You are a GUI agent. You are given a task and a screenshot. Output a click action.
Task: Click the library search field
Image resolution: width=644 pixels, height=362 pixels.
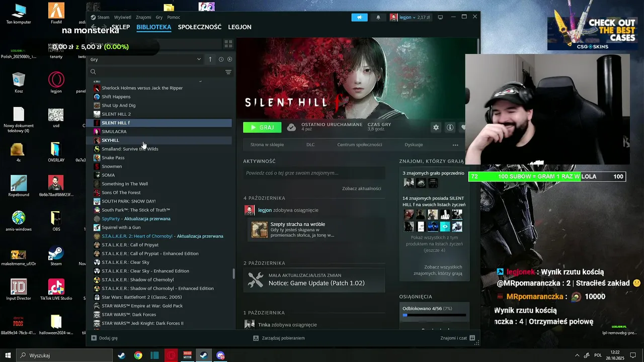click(x=156, y=72)
